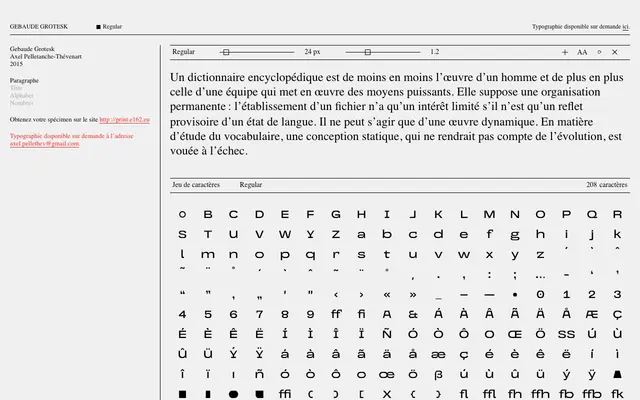
Task: Select the lowercase æ glyph
Action: (438, 355)
